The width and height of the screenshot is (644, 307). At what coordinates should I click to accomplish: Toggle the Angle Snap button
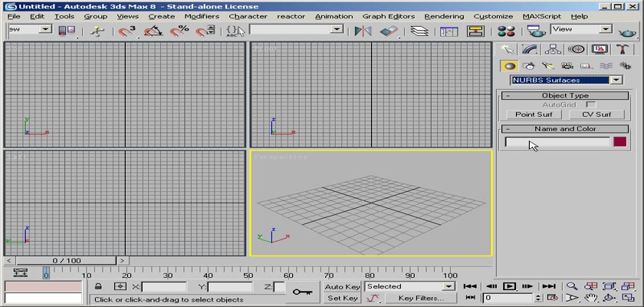click(x=153, y=31)
